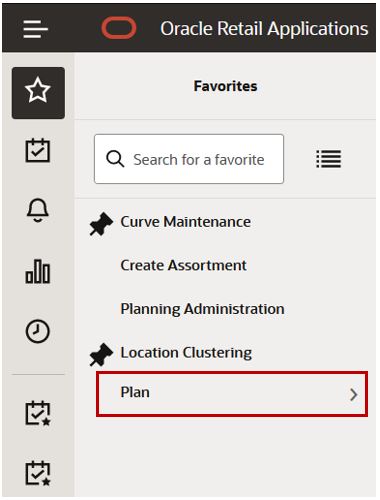
Task: Toggle the pin beside Location Clustering
Action: 101,354
